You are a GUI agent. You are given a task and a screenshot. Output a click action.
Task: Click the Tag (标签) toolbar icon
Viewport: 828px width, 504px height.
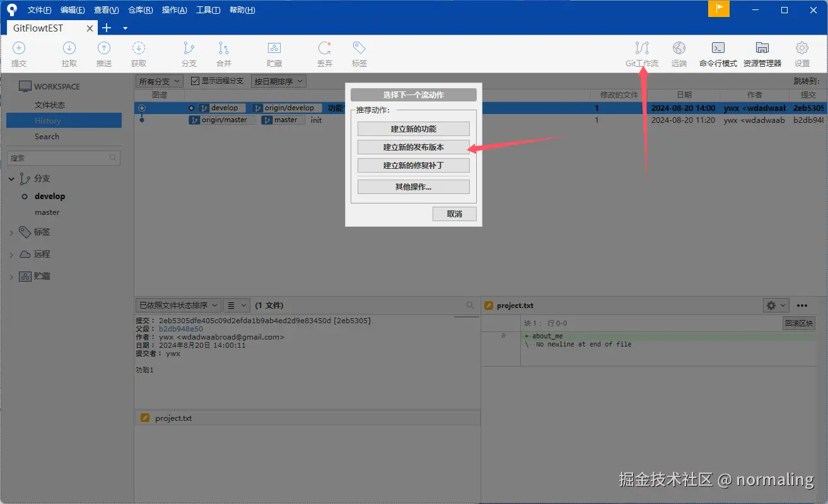[359, 48]
